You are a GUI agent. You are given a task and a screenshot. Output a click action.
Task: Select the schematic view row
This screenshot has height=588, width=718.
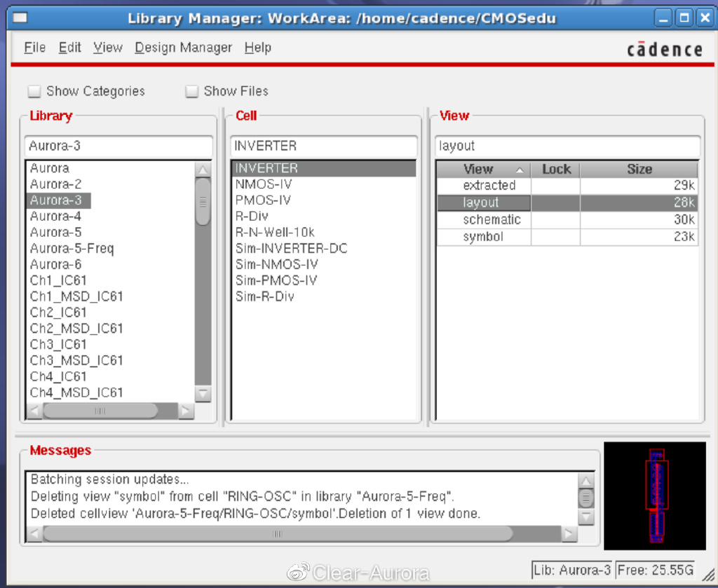pos(567,219)
